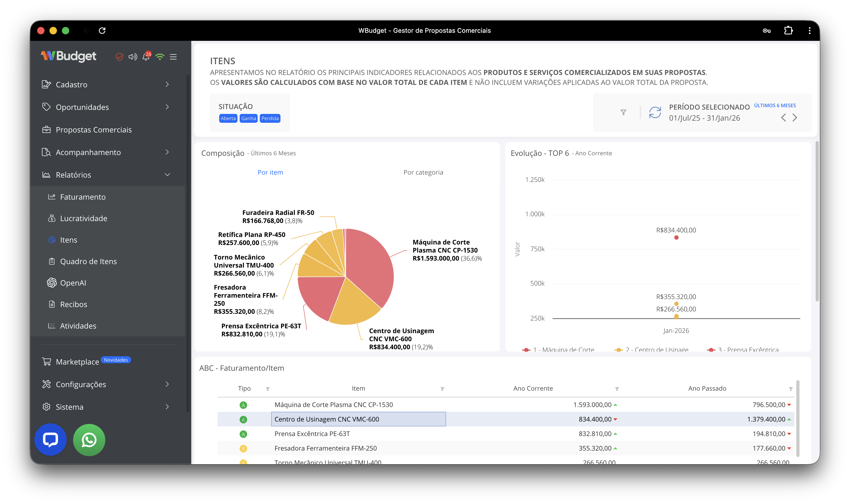Click the red shield security icon
This screenshot has height=504, width=850.
[x=119, y=57]
